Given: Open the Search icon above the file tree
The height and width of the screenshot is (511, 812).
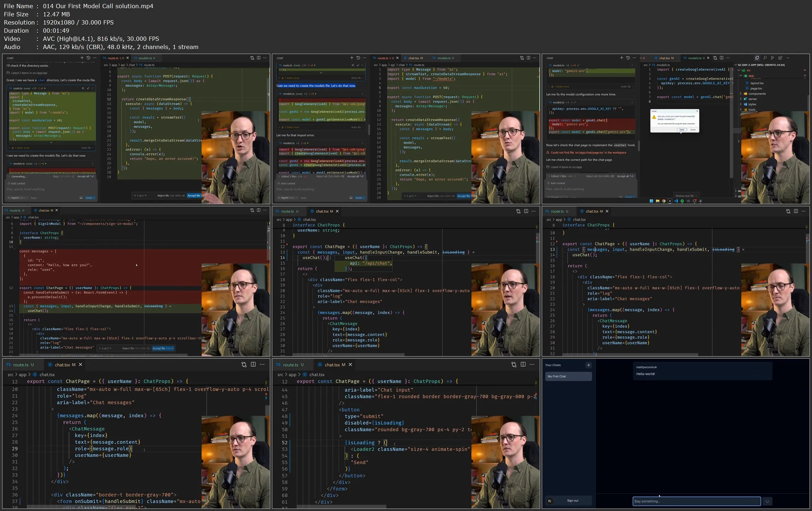Looking at the screenshot, I should pos(765,58).
